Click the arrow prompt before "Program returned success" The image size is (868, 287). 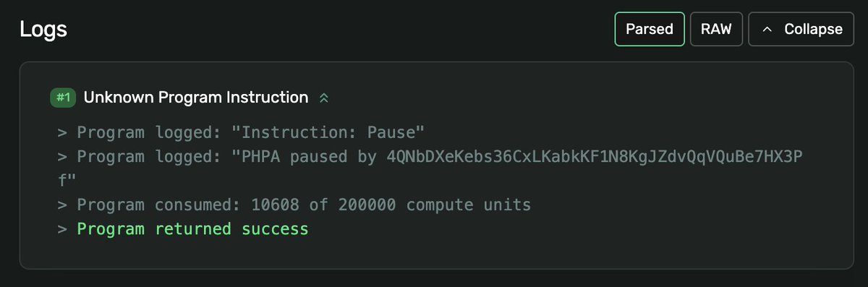coord(62,229)
